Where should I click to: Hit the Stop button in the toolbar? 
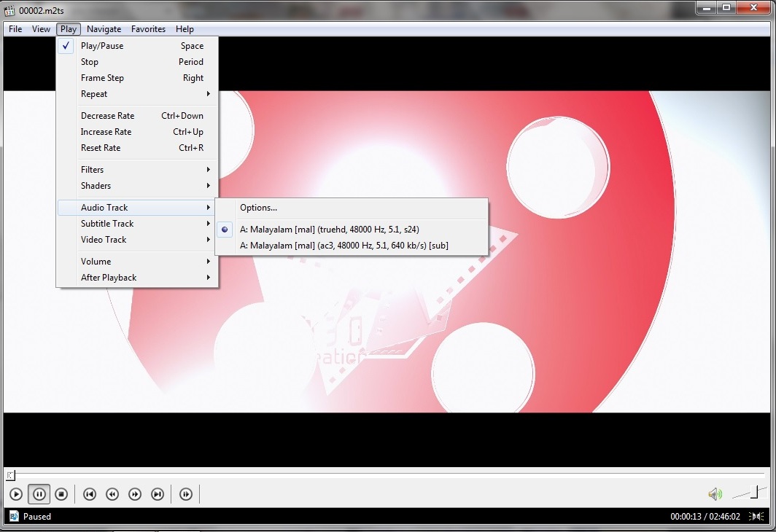[62, 494]
